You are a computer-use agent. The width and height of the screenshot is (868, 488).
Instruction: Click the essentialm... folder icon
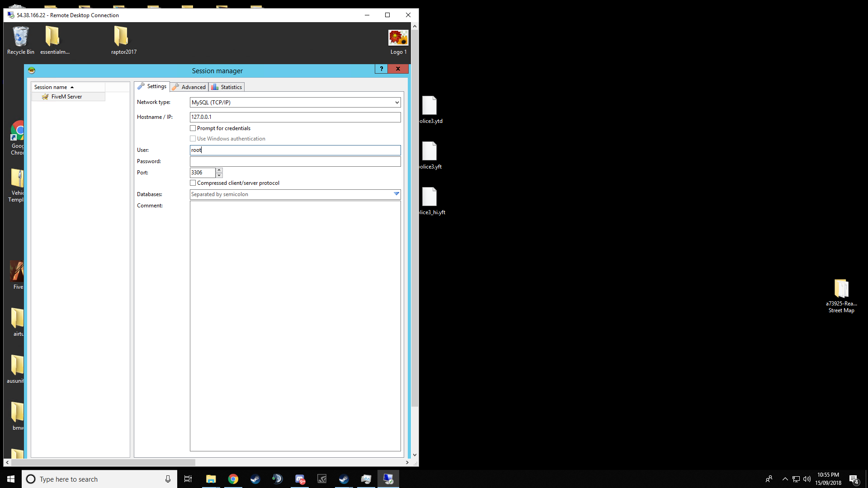pyautogui.click(x=52, y=37)
